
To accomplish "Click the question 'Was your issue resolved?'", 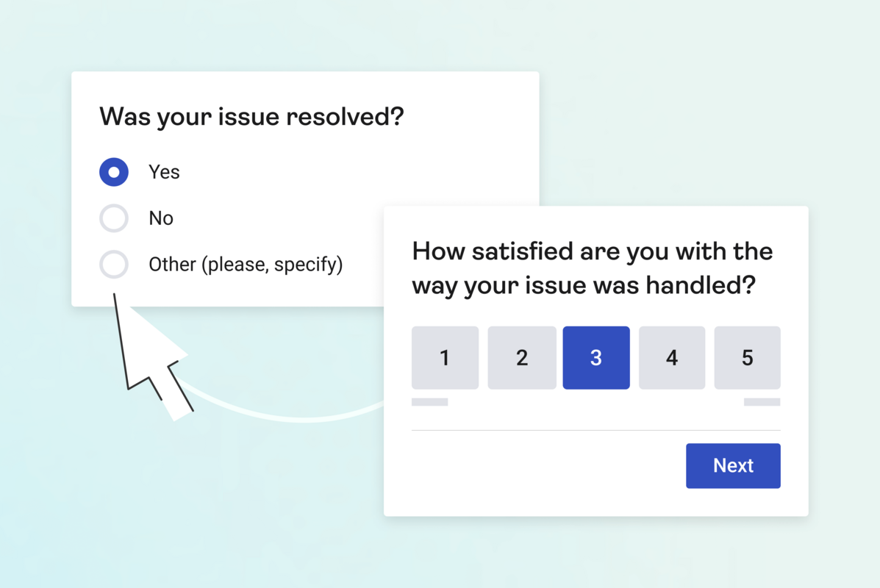I will pos(251,116).
